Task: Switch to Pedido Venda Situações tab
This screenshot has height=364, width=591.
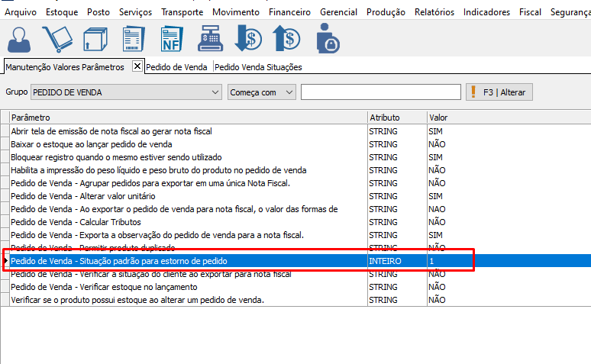Action: [258, 67]
